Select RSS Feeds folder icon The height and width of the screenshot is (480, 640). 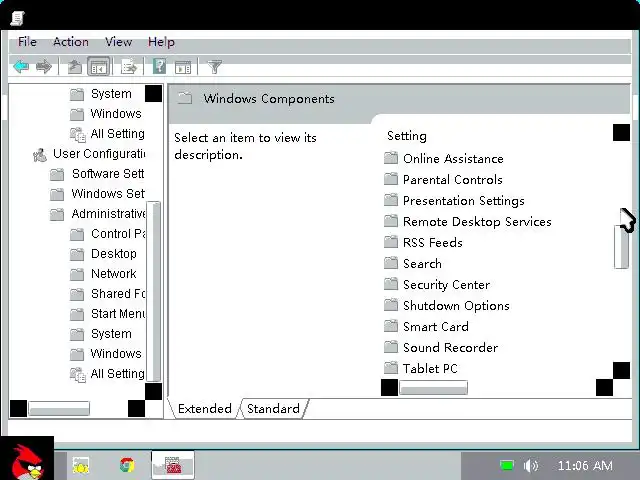point(391,242)
